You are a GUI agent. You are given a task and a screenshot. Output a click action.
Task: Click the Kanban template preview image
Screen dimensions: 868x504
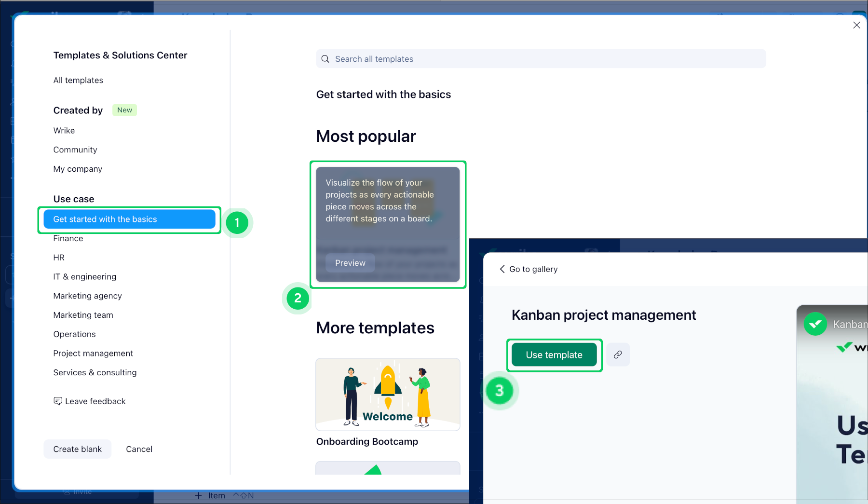[x=832, y=404]
